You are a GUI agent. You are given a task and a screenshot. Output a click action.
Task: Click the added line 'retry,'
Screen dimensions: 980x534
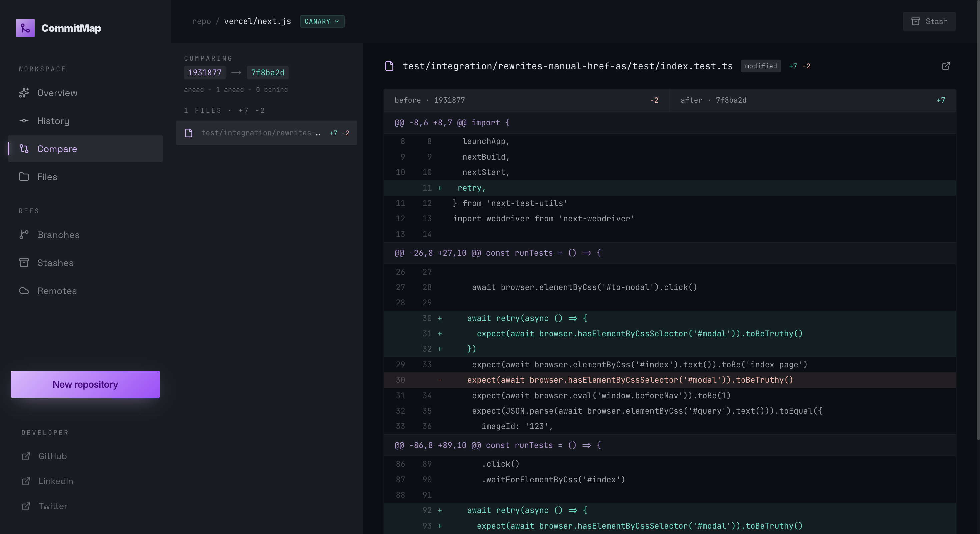click(x=670, y=188)
